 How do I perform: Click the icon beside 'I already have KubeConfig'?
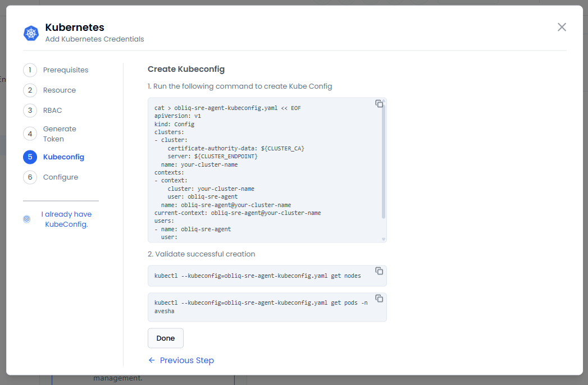coord(26,219)
